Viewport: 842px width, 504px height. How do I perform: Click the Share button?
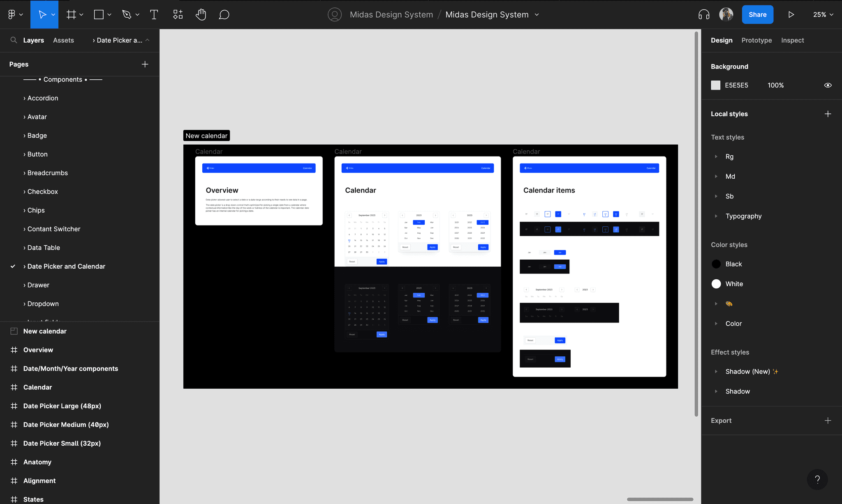757,15
